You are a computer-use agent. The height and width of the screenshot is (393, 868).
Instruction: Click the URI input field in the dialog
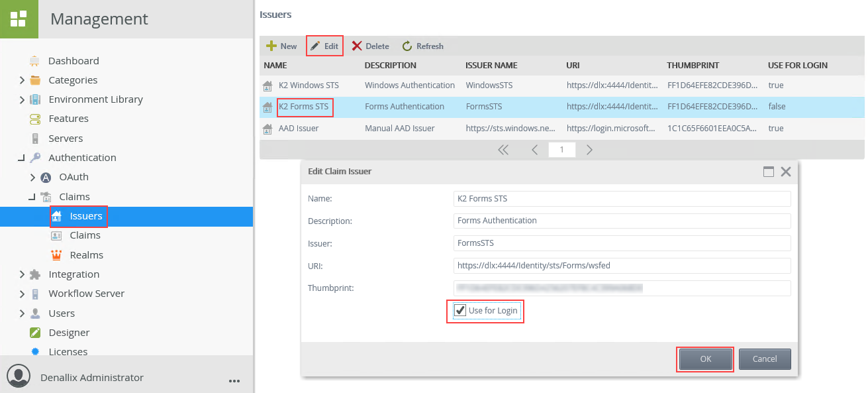pos(621,266)
